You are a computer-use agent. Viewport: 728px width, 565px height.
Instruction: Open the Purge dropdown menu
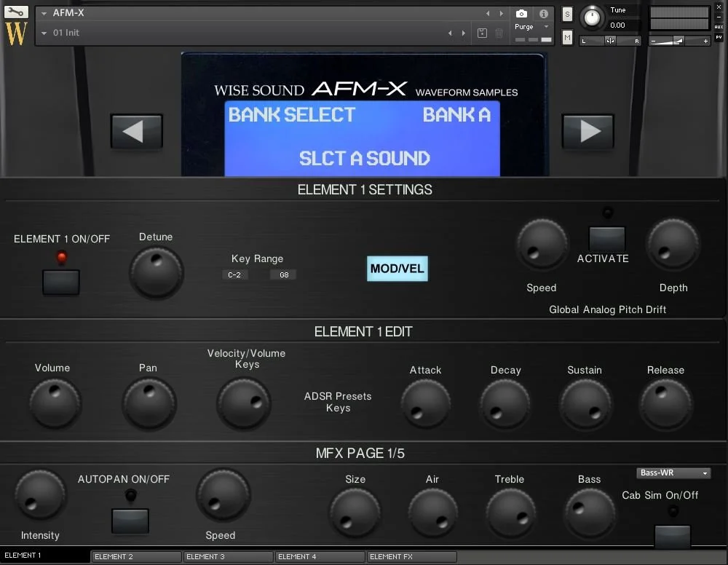coord(531,27)
